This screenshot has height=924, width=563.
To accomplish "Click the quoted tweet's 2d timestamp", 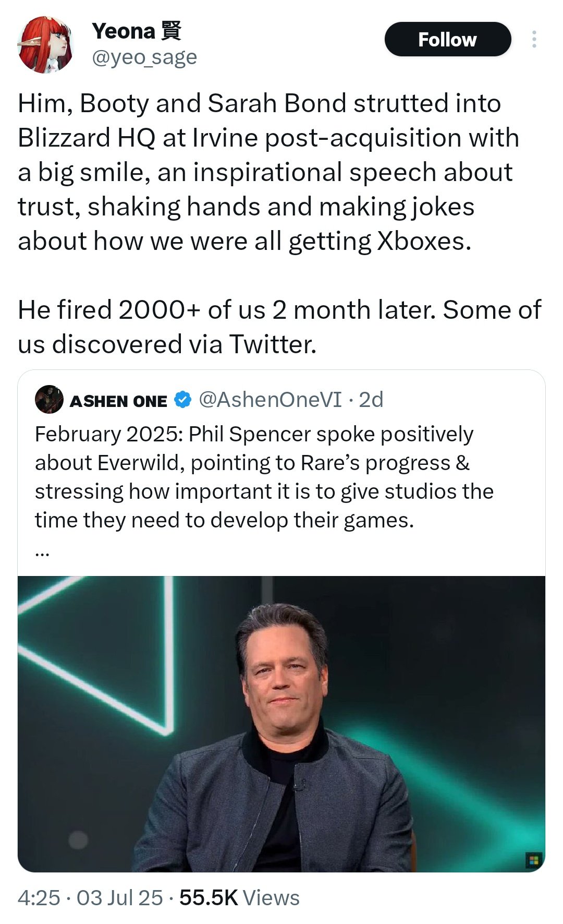I will [371, 400].
